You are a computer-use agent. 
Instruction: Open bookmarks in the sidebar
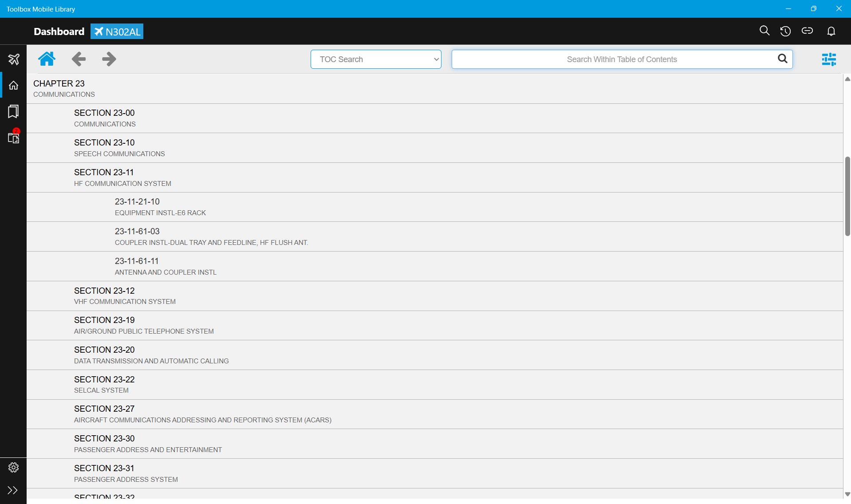click(13, 111)
